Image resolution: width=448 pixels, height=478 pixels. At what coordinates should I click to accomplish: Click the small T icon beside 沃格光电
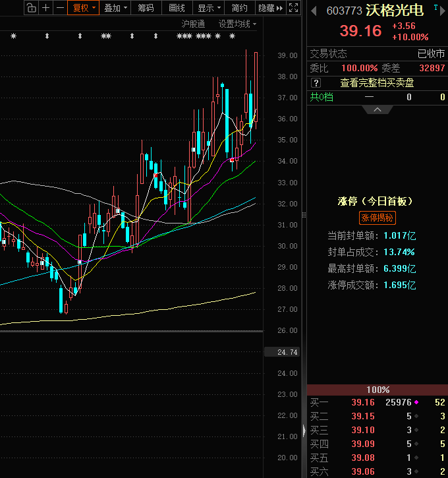coord(435,6)
